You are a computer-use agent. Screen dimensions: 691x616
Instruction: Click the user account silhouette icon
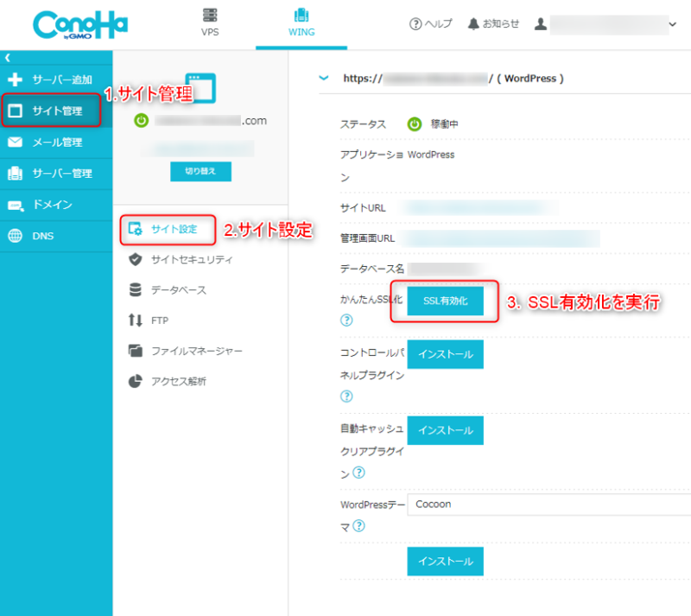(x=541, y=24)
